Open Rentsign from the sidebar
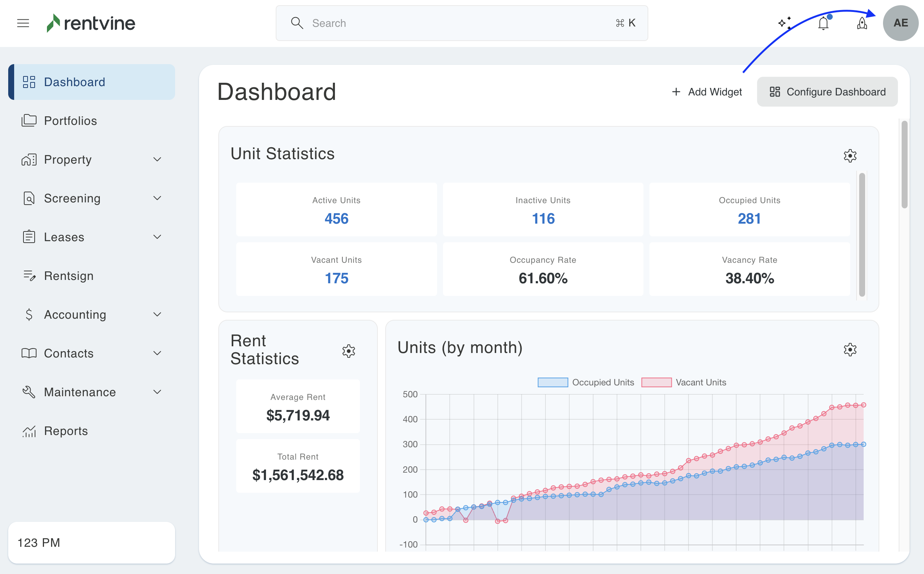The image size is (924, 574). coord(68,275)
